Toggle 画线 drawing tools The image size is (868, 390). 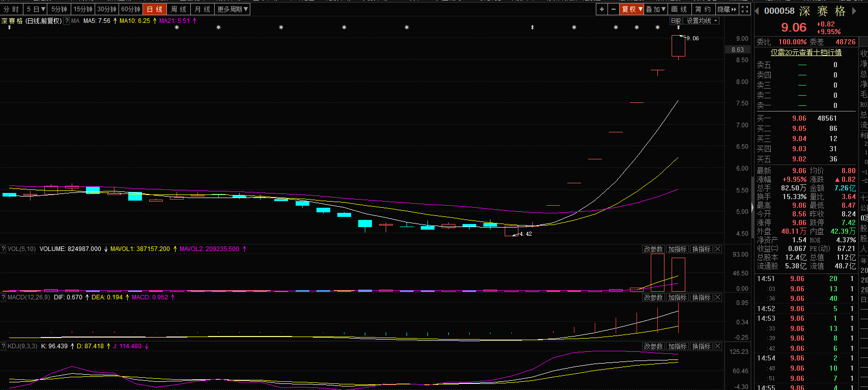(x=679, y=9)
